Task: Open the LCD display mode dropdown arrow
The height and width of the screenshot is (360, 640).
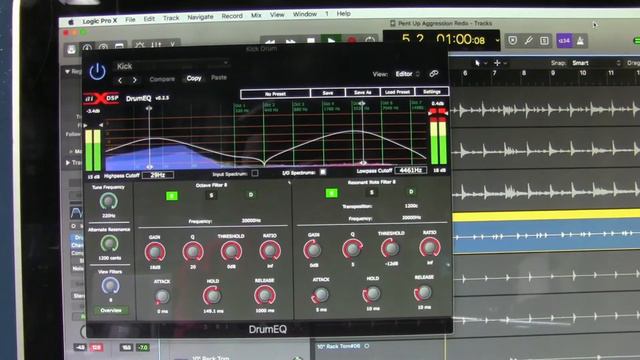Action: click(497, 40)
